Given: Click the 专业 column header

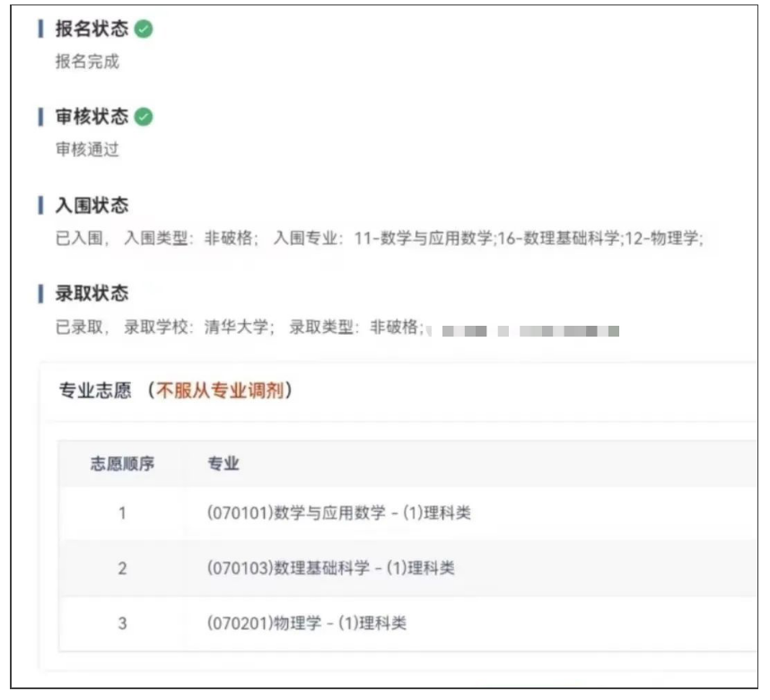Looking at the screenshot, I should [x=223, y=463].
